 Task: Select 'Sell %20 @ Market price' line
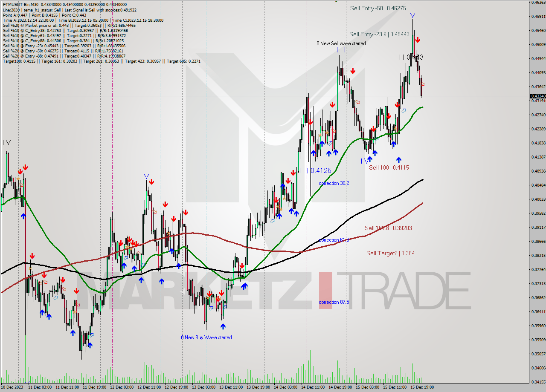click(69, 25)
